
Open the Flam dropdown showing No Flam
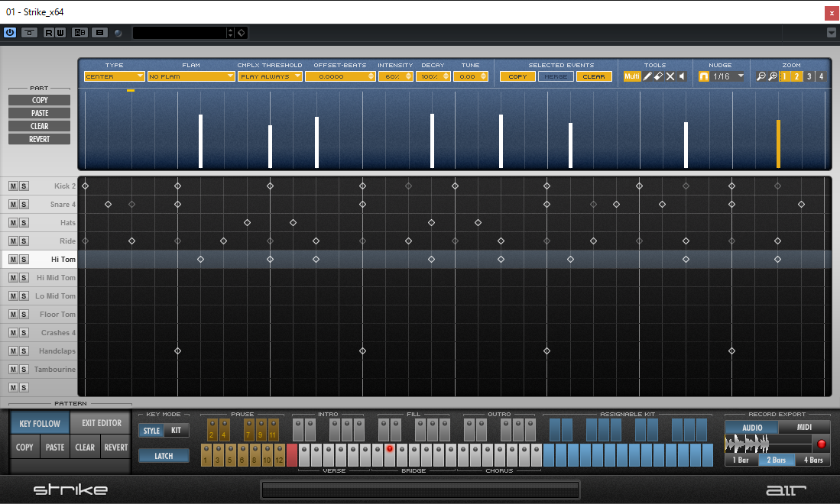click(191, 76)
